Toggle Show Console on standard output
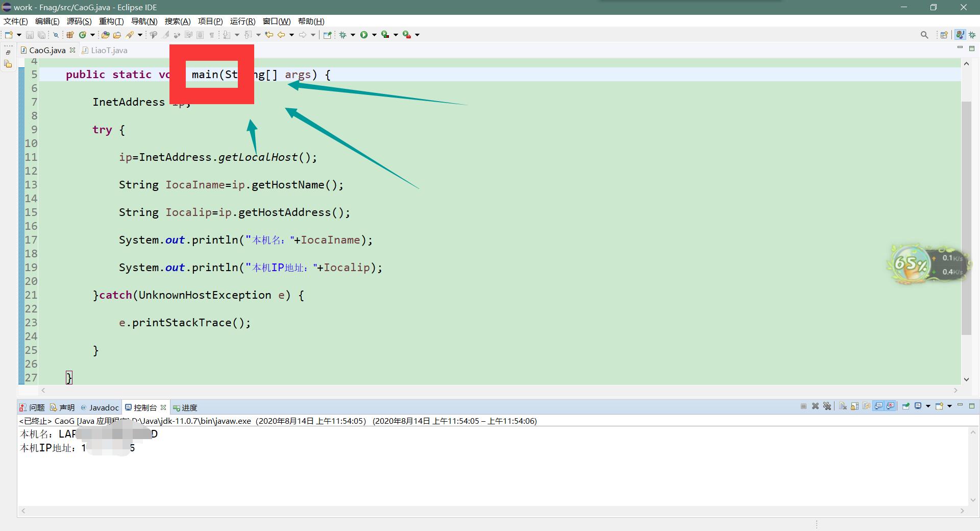980x531 pixels. [x=878, y=406]
